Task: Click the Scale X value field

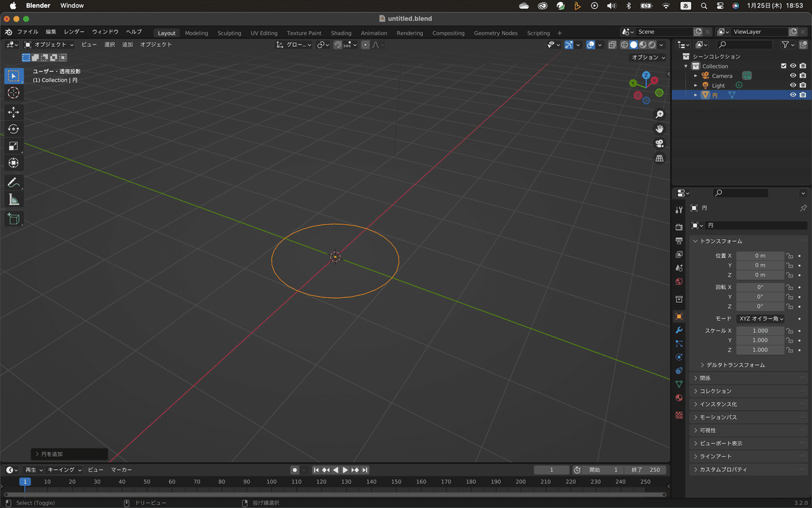Action: pyautogui.click(x=760, y=331)
